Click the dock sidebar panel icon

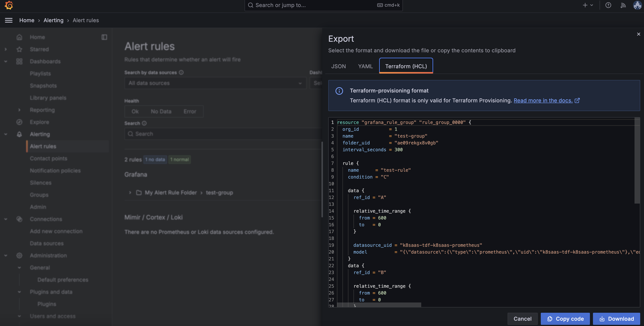tap(104, 37)
